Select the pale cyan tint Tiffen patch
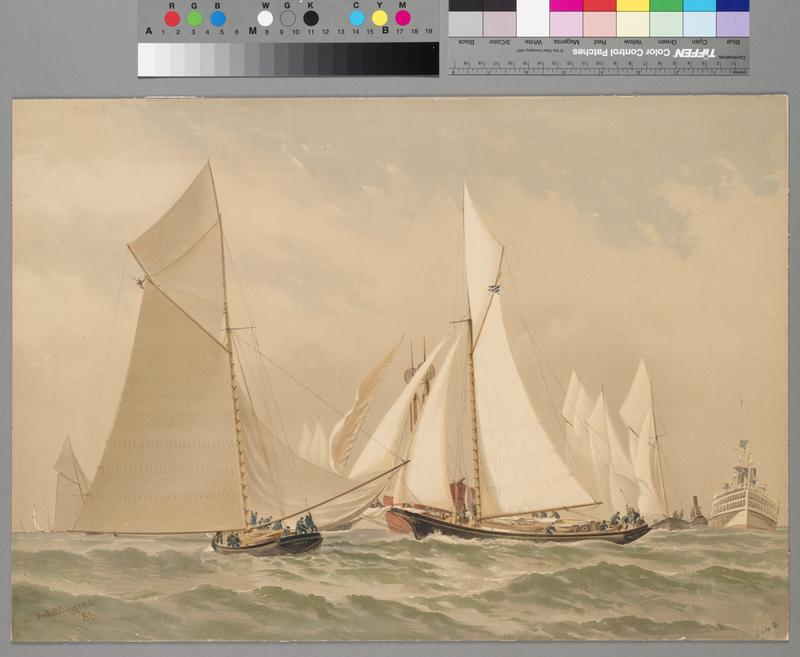Screen dimensions: 800x657 pos(699,24)
